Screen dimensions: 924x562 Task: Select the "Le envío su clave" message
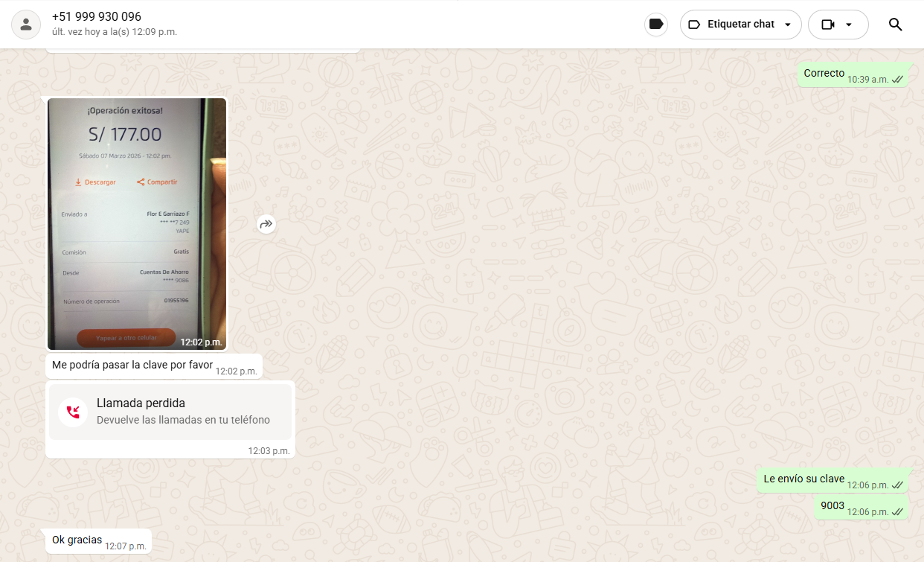[x=803, y=479]
